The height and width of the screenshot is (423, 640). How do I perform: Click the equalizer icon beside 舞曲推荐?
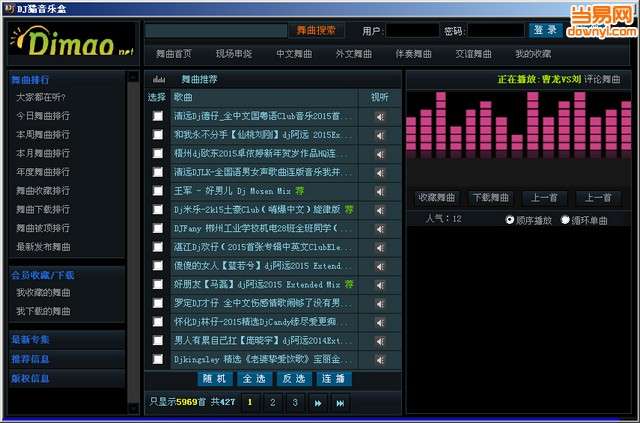159,79
